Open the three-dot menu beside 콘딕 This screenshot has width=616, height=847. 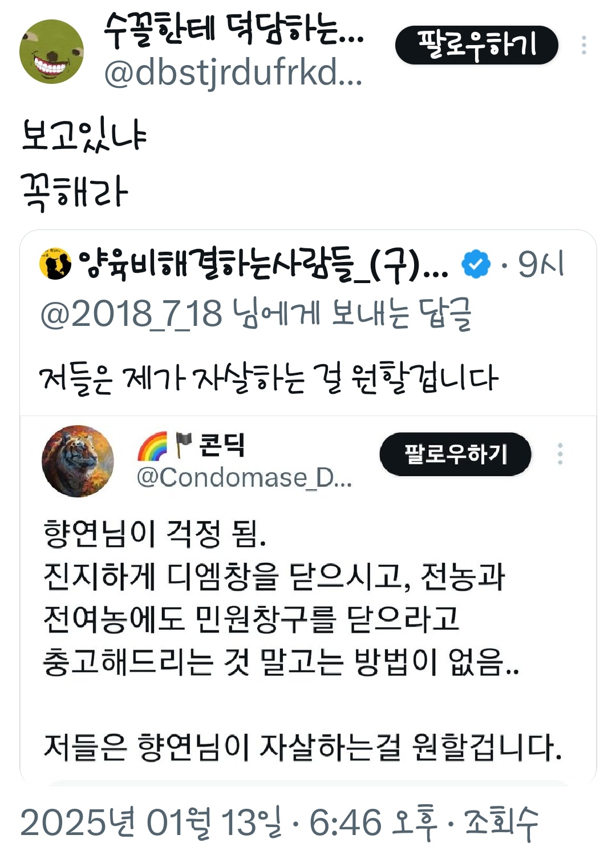pyautogui.click(x=560, y=454)
